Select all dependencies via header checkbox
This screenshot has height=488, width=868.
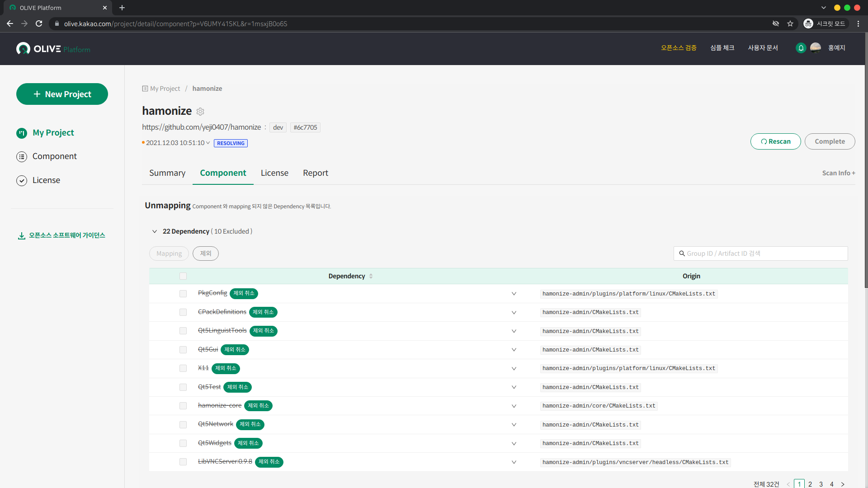(183, 276)
